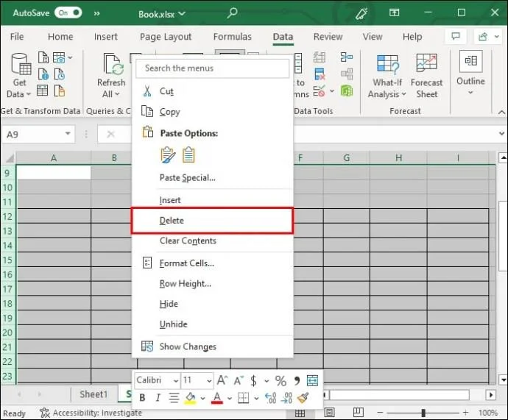Click the yellow fill color swatch
508x420 pixels.
190,398
